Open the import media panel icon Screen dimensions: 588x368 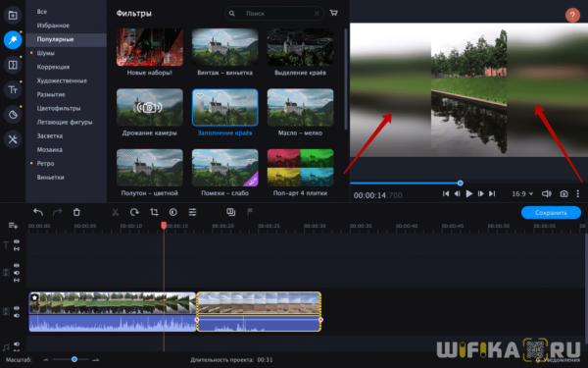click(13, 15)
